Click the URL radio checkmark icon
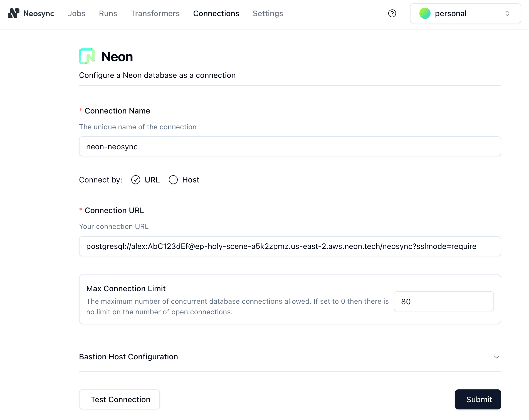The height and width of the screenshot is (420, 529). pyautogui.click(x=135, y=180)
